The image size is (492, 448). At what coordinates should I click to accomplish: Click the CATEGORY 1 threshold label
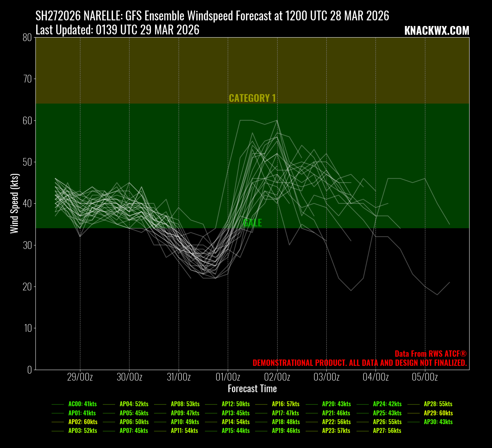tap(252, 98)
